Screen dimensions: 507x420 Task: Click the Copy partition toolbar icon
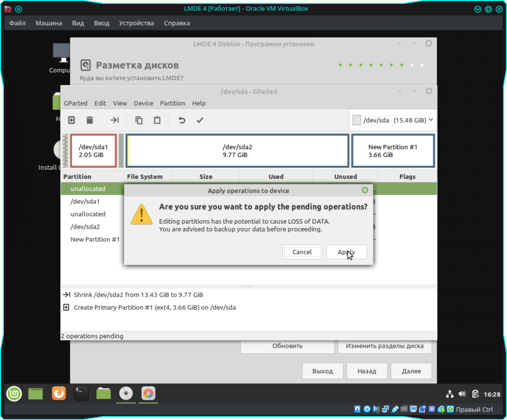[139, 120]
